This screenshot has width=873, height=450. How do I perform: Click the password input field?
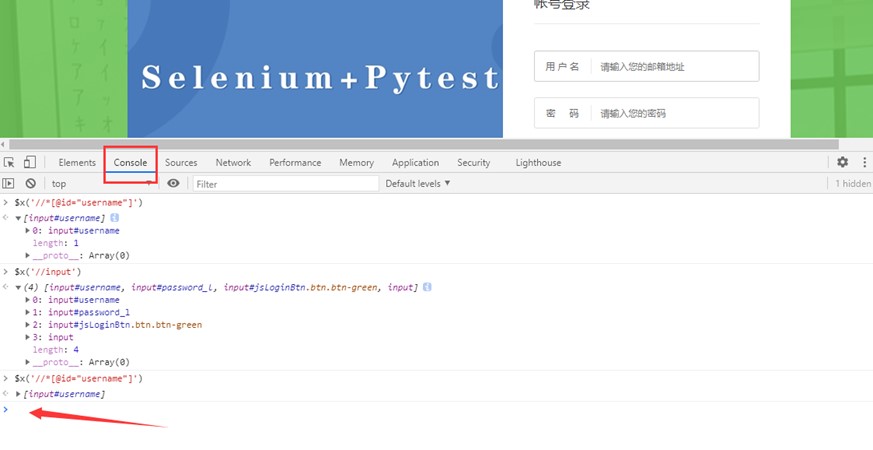point(646,113)
